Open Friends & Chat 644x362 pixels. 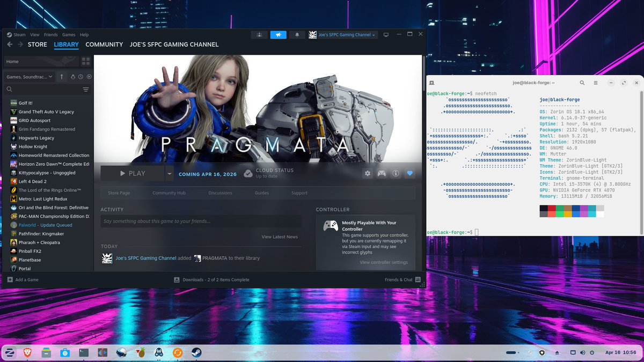pos(402,279)
